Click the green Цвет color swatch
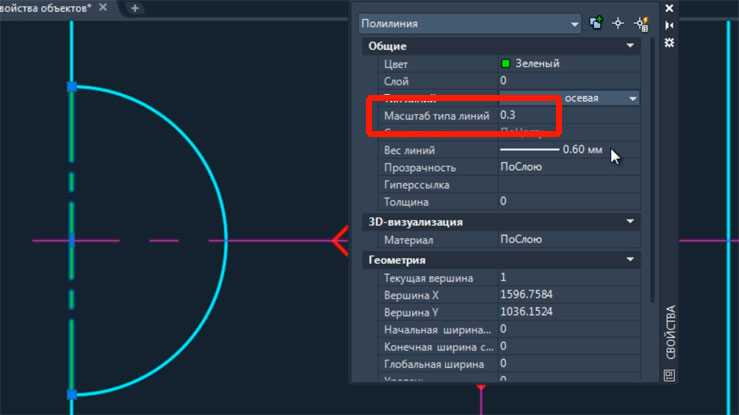 [506, 63]
